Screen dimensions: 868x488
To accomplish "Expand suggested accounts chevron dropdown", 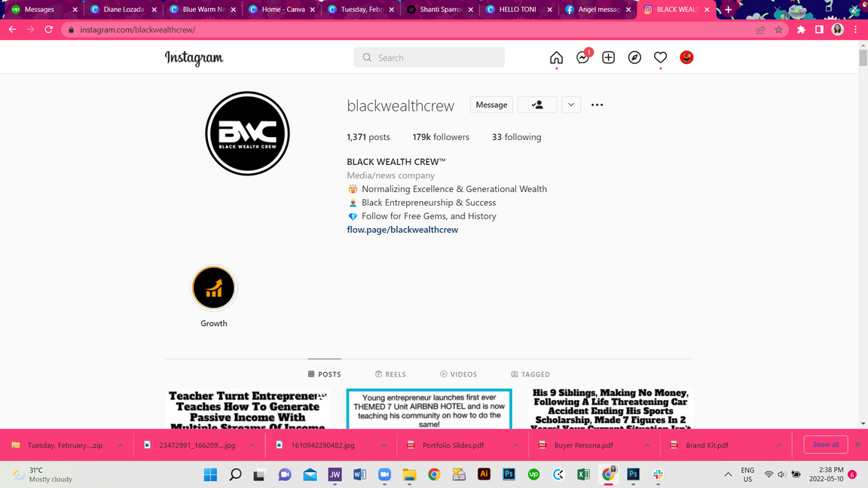I will (570, 105).
